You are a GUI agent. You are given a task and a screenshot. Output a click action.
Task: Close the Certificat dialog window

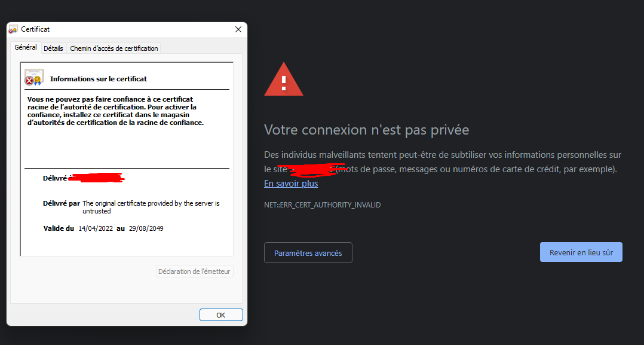[238, 29]
